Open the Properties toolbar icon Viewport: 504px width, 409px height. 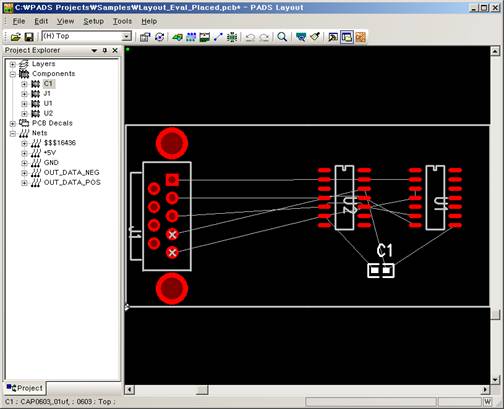tap(145, 37)
